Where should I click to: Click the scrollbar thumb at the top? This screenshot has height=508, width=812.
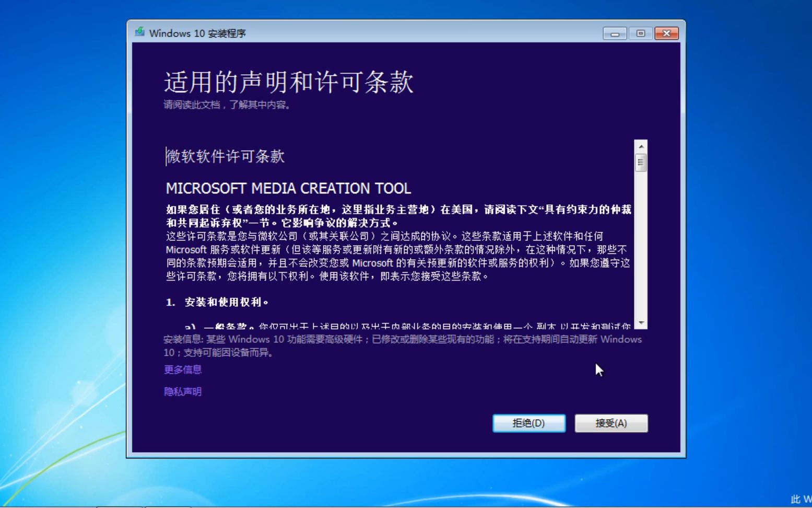tap(640, 161)
